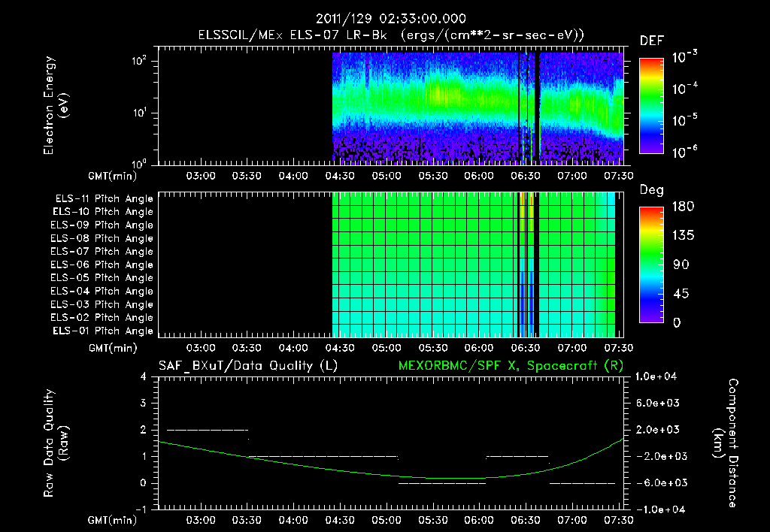770x532 pixels.
Task: Select the ELS-07 Pitch Angle row label
Action: (102, 252)
